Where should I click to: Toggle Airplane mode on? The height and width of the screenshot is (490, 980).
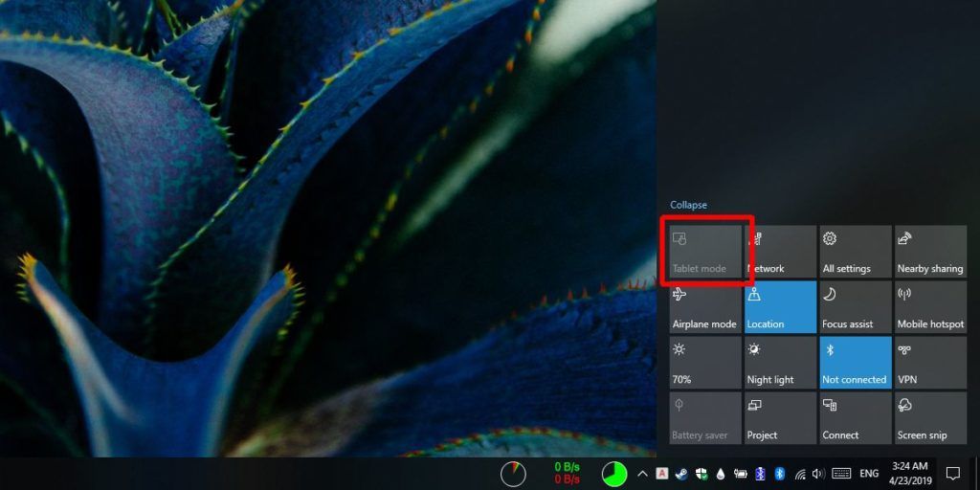[x=705, y=307]
